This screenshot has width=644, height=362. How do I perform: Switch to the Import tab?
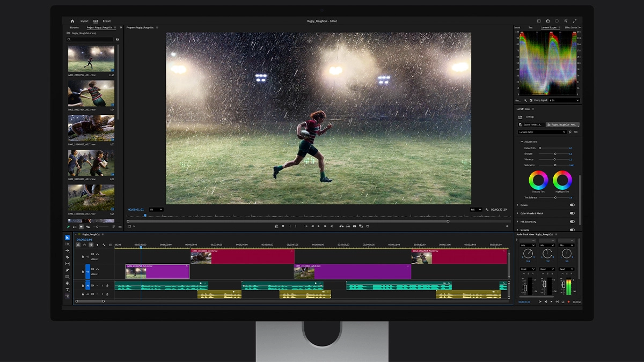(x=84, y=21)
